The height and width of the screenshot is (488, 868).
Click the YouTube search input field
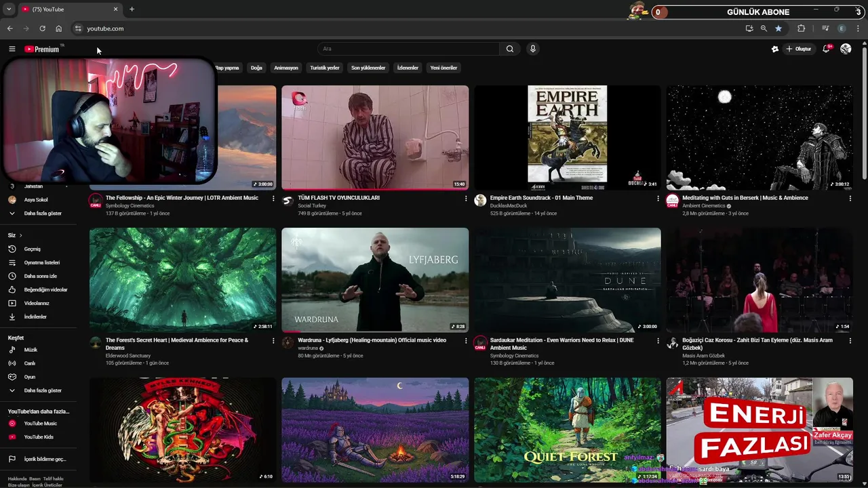pos(408,49)
